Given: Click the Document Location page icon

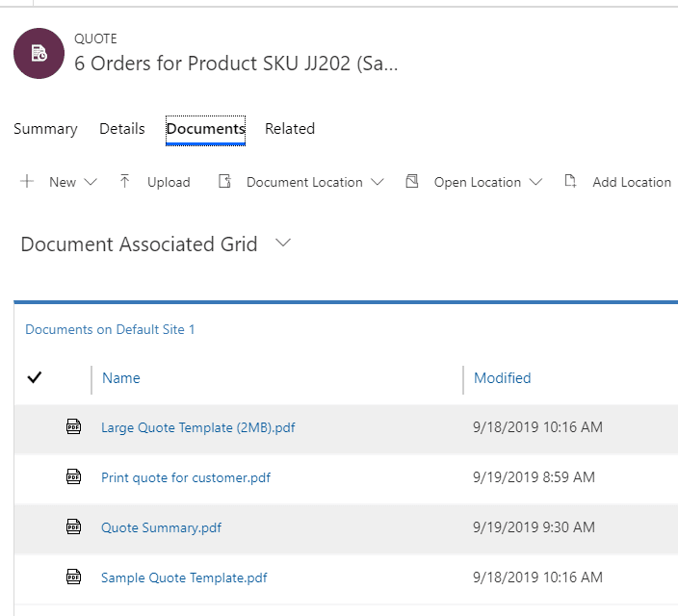Looking at the screenshot, I should point(224,182).
